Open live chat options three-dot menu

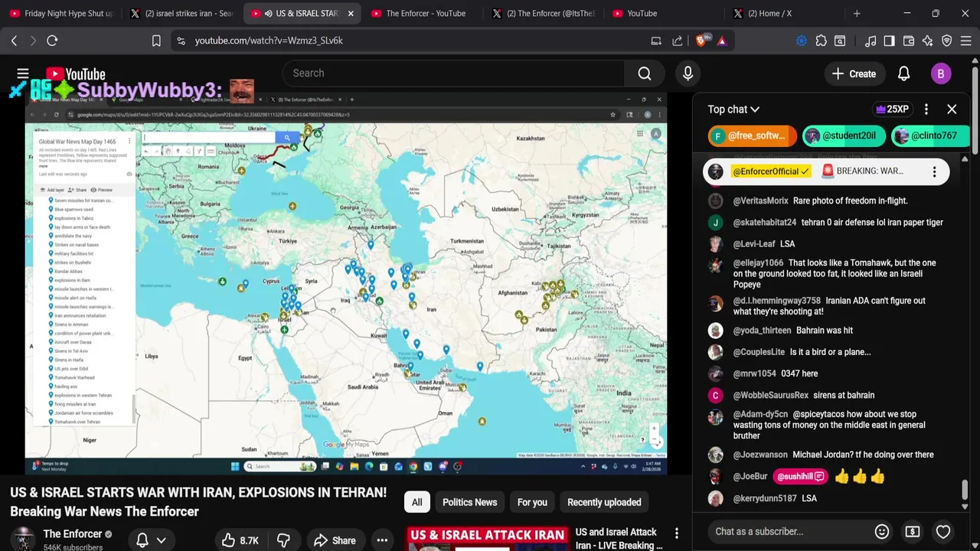pos(926,109)
